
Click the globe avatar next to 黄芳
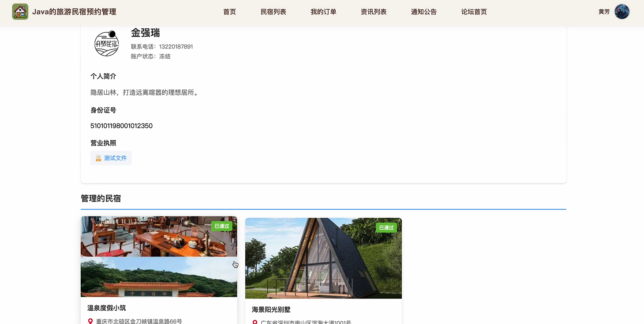click(622, 11)
